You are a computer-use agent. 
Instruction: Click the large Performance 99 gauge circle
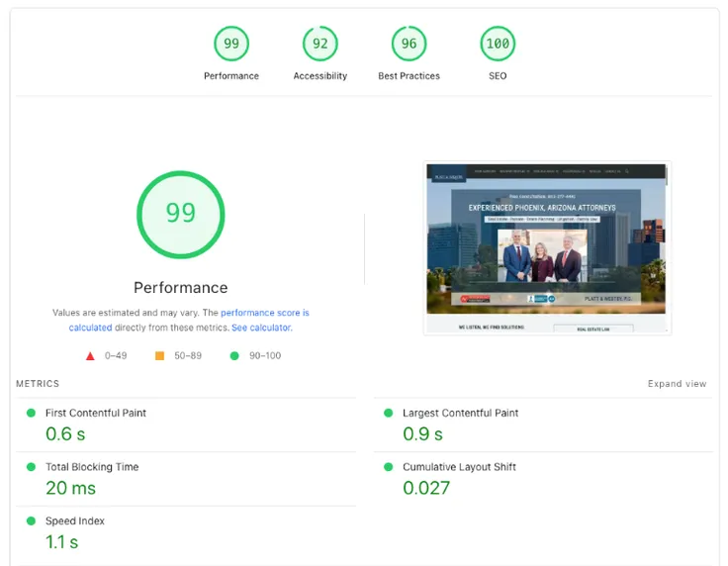(180, 214)
